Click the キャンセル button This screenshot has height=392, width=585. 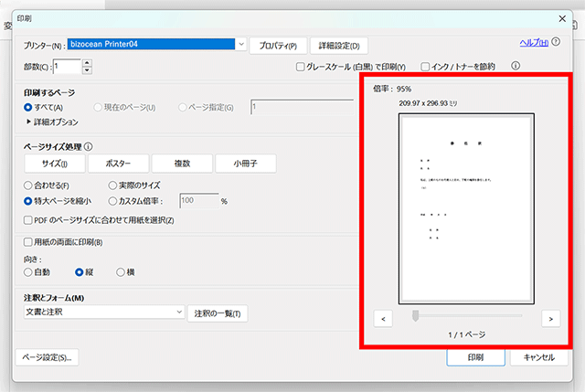pos(539,357)
